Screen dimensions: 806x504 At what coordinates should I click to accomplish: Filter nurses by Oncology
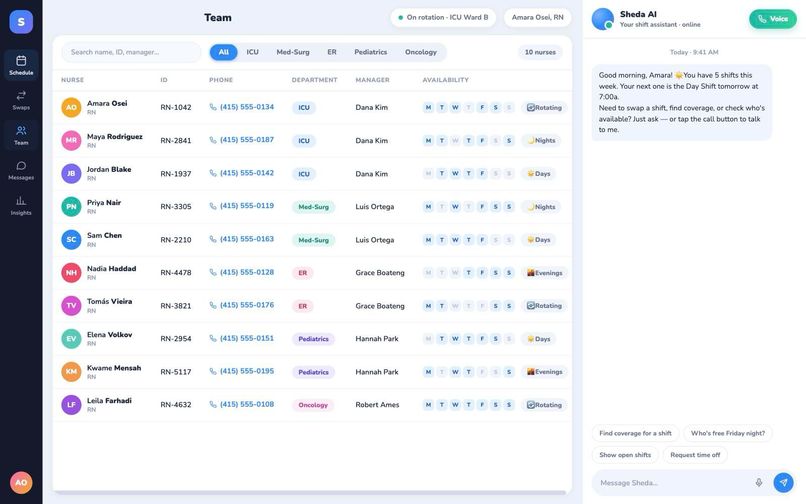click(421, 52)
